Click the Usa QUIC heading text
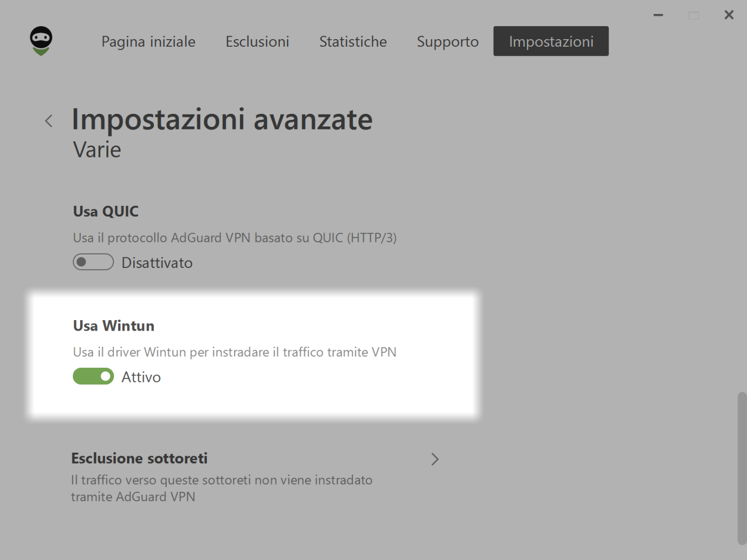Viewport: 747px width, 560px height. pos(106,211)
